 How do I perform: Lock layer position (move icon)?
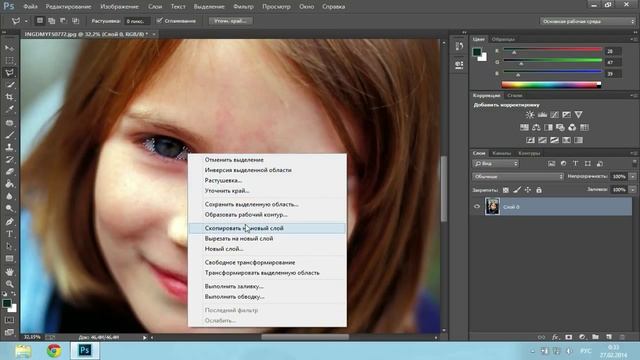[x=528, y=190]
